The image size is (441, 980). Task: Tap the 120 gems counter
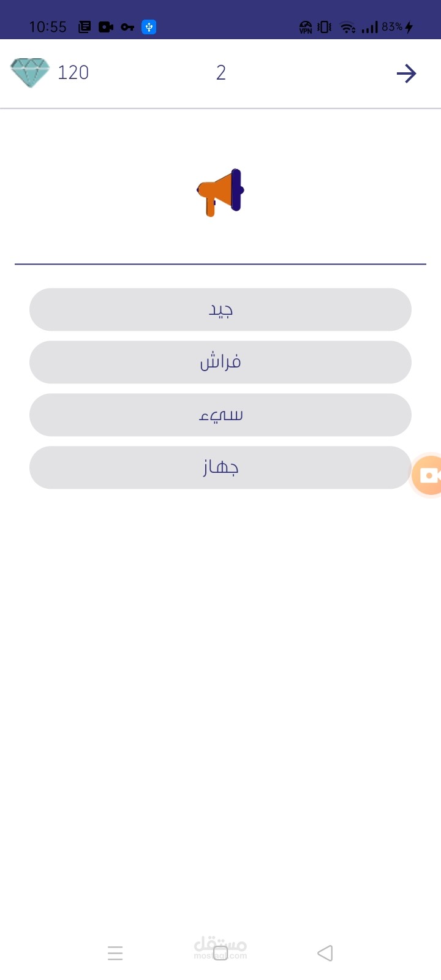(x=73, y=73)
